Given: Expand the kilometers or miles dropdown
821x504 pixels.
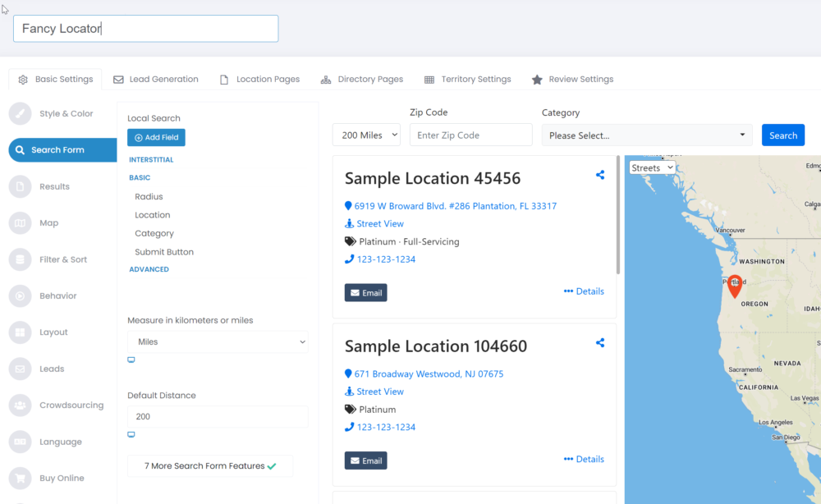Looking at the screenshot, I should pos(218,341).
